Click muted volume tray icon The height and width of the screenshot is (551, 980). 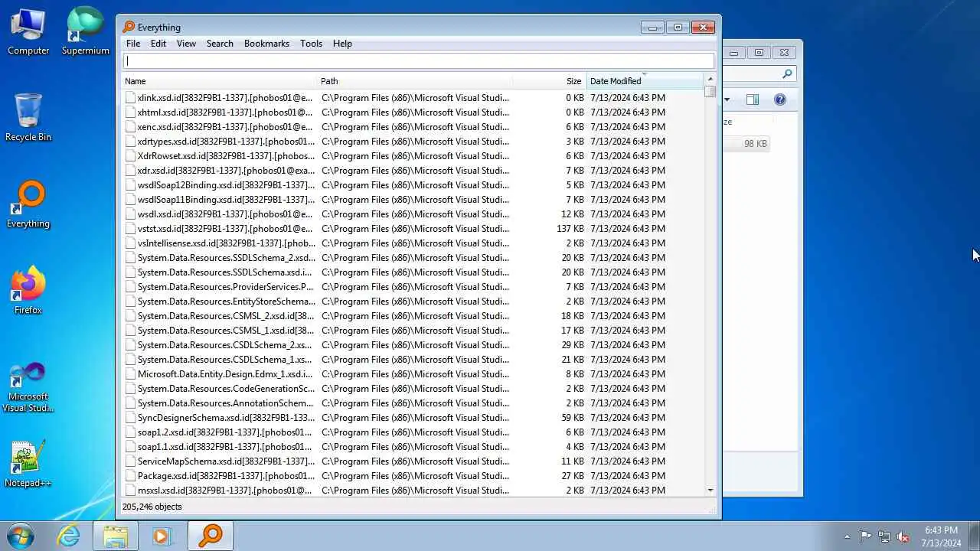click(903, 536)
